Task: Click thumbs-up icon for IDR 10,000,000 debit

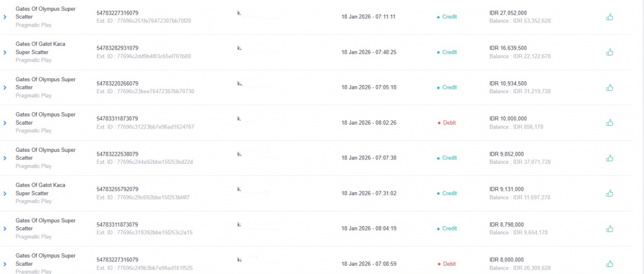Action: pos(609,123)
